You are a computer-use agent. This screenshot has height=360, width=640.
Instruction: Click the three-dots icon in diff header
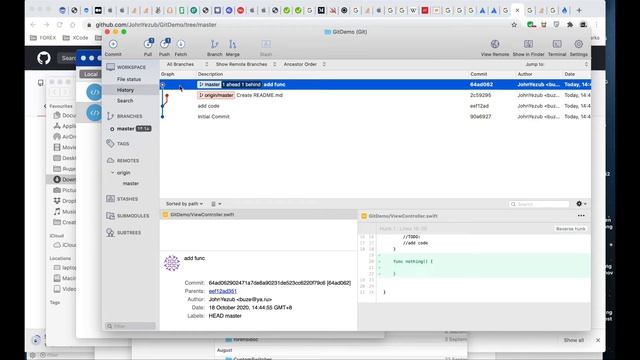pos(581,216)
